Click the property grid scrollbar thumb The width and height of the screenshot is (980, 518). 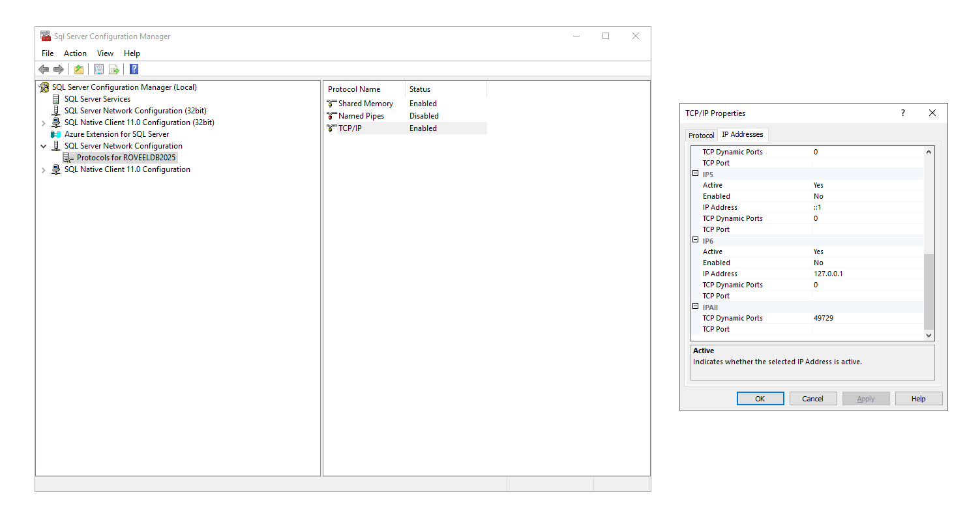click(x=929, y=291)
